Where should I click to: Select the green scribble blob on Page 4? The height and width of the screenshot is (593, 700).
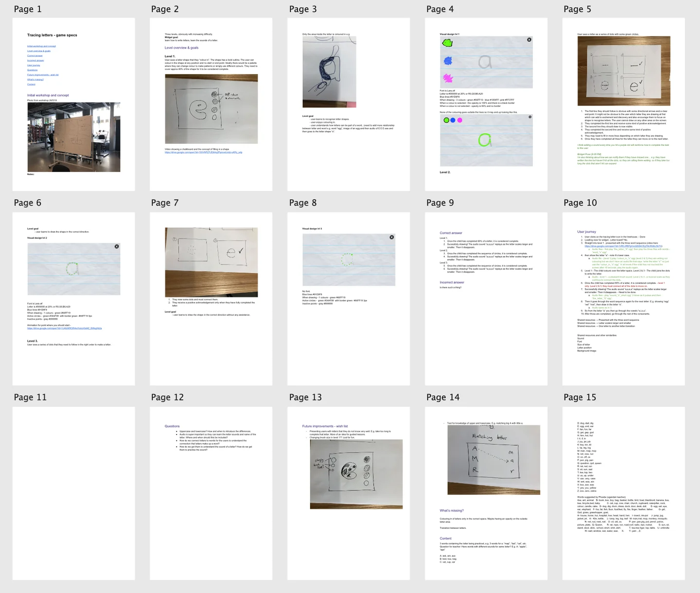click(447, 43)
